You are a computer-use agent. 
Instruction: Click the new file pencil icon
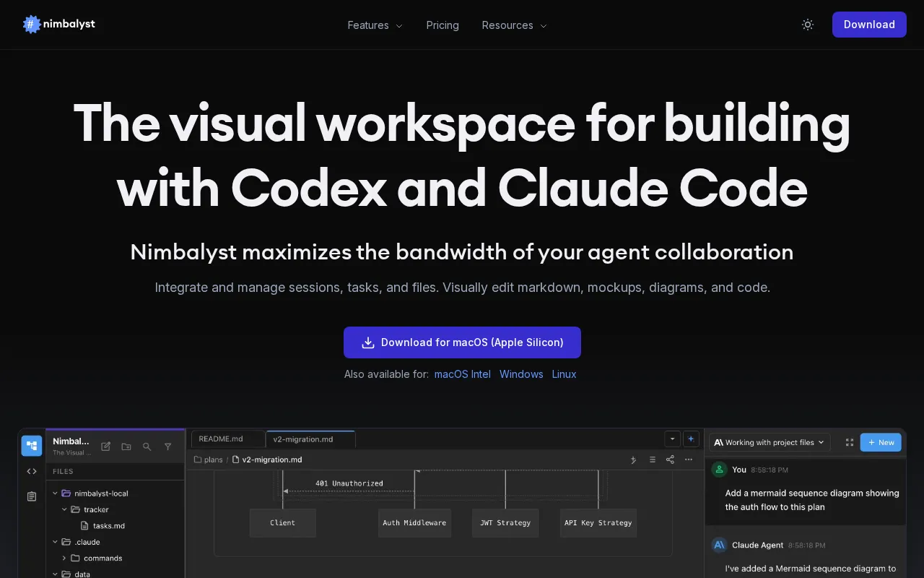coord(105,447)
